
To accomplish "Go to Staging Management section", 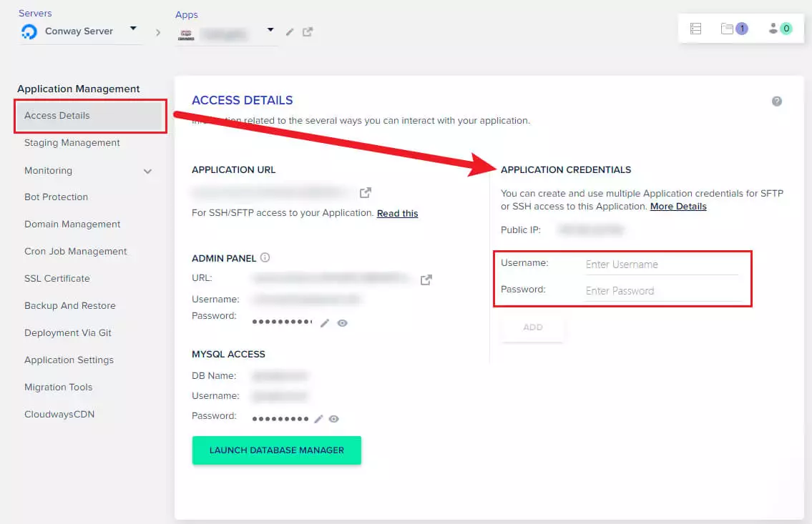I will click(72, 143).
